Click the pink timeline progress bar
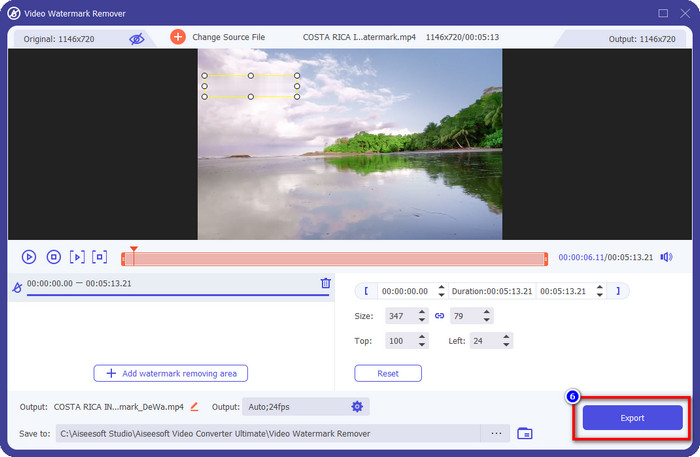Image resolution: width=700 pixels, height=457 pixels. [x=335, y=259]
